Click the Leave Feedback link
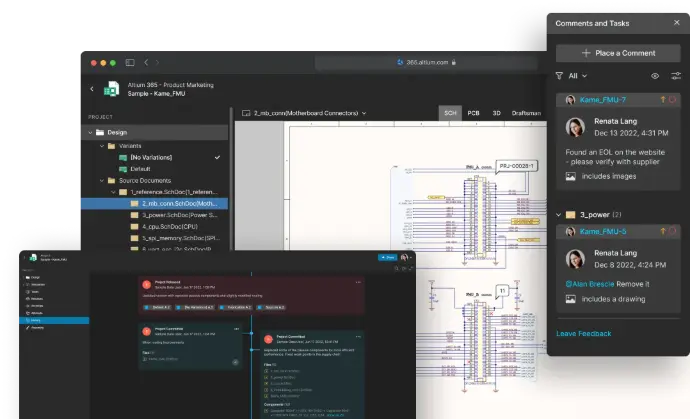This screenshot has height=419, width=690. click(584, 334)
